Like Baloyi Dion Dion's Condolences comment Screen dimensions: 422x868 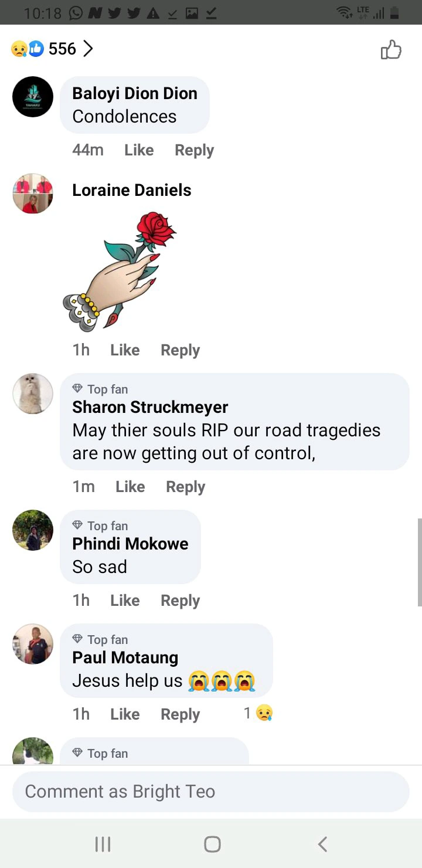(139, 150)
